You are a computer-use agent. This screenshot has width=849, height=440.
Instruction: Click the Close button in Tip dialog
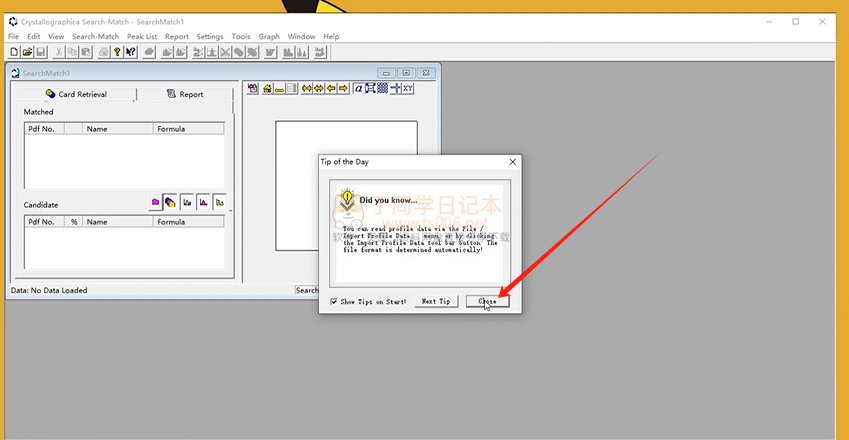tap(487, 301)
